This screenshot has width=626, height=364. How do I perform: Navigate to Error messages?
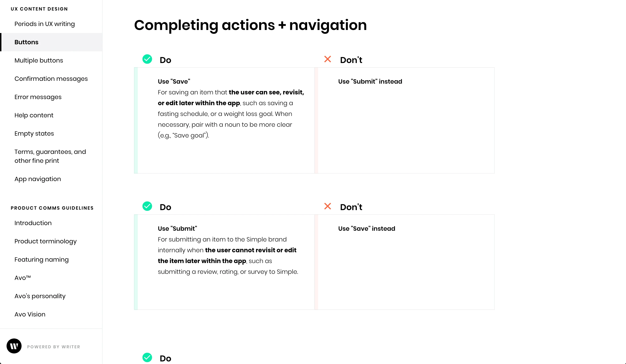click(x=38, y=97)
